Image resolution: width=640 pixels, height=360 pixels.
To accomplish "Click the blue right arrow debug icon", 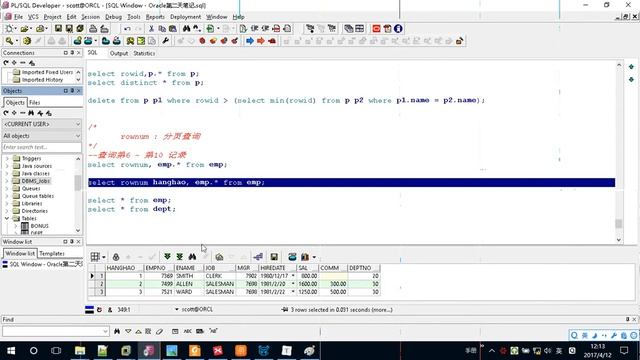I will coord(250,41).
